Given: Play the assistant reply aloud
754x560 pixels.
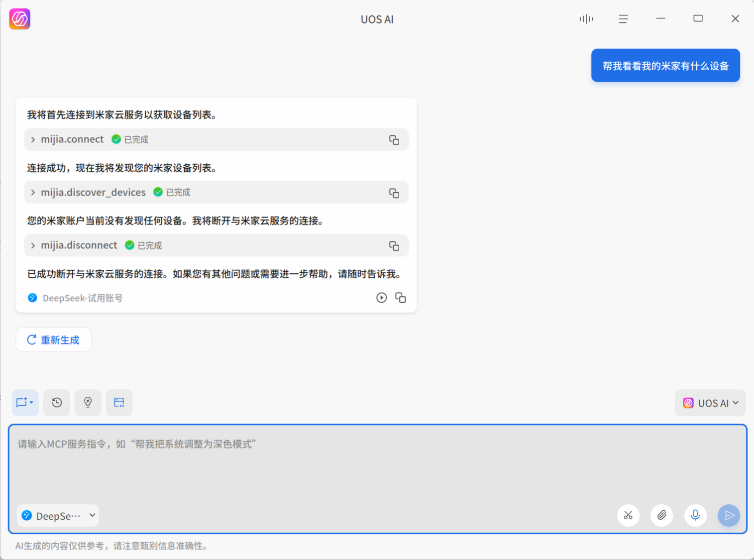Looking at the screenshot, I should pos(382,298).
